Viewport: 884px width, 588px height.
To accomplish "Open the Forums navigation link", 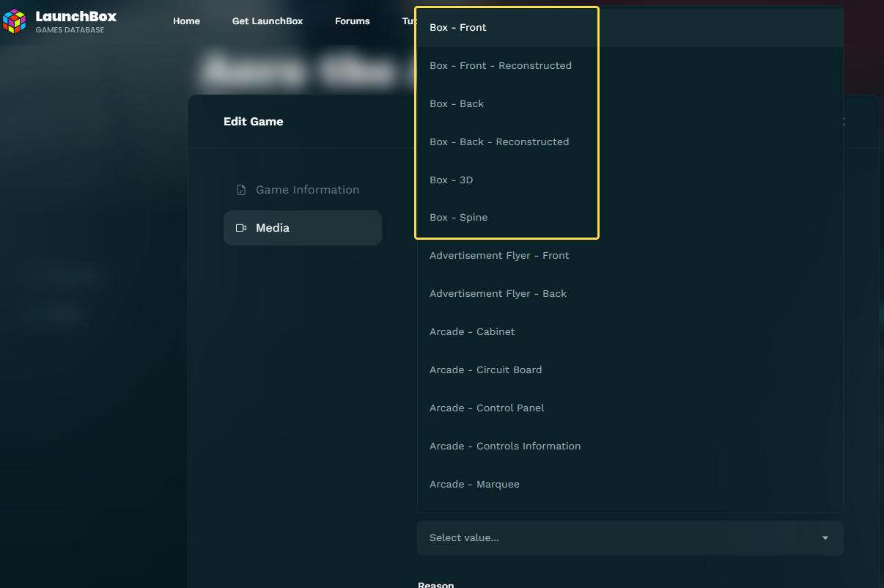I will (353, 21).
